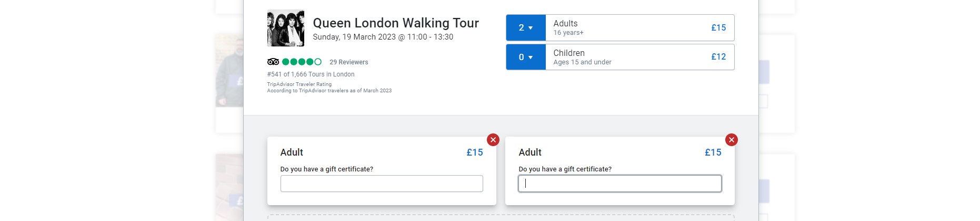Click the TripAdvisor Traveler Rating caption

pyautogui.click(x=299, y=84)
